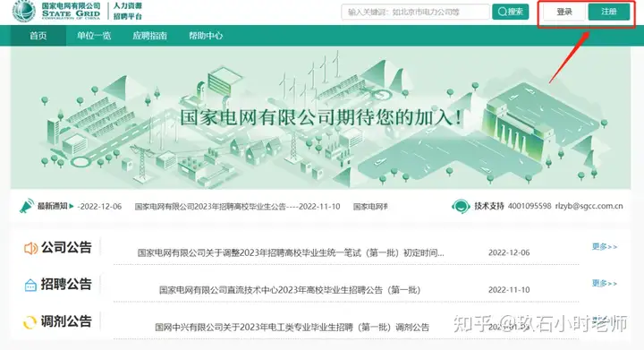The height and width of the screenshot is (350, 644).
Task: Open the 首页 navigation tab
Action: coord(38,36)
